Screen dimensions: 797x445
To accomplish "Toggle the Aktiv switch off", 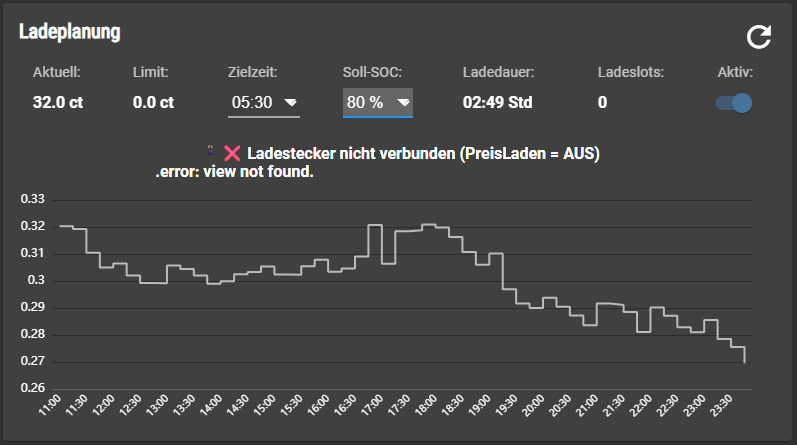I will [x=735, y=103].
